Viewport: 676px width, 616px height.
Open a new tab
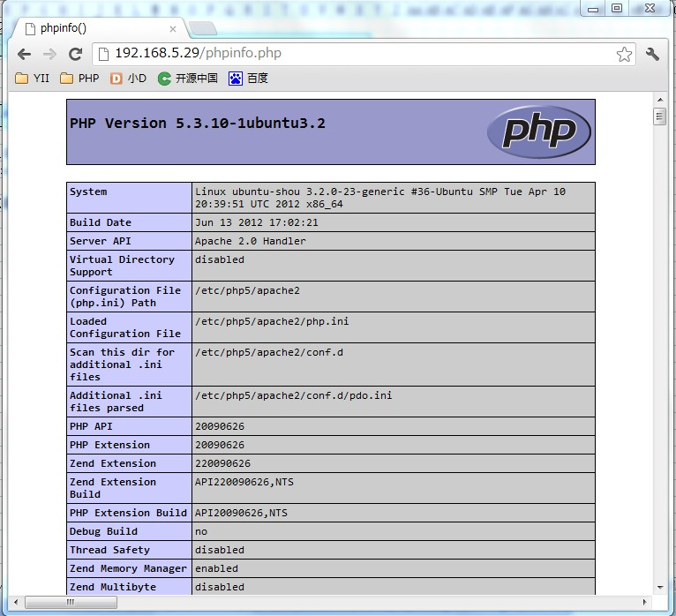coord(203,28)
